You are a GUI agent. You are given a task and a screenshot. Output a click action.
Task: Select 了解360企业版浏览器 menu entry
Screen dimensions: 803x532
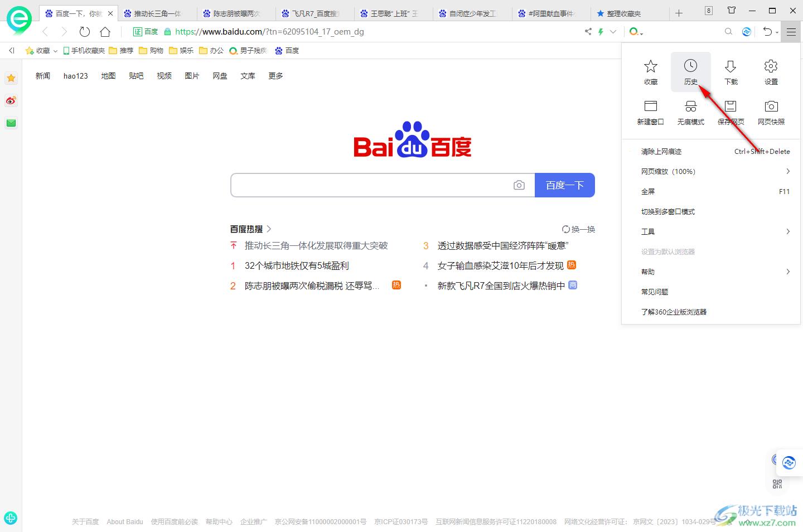click(x=711, y=312)
